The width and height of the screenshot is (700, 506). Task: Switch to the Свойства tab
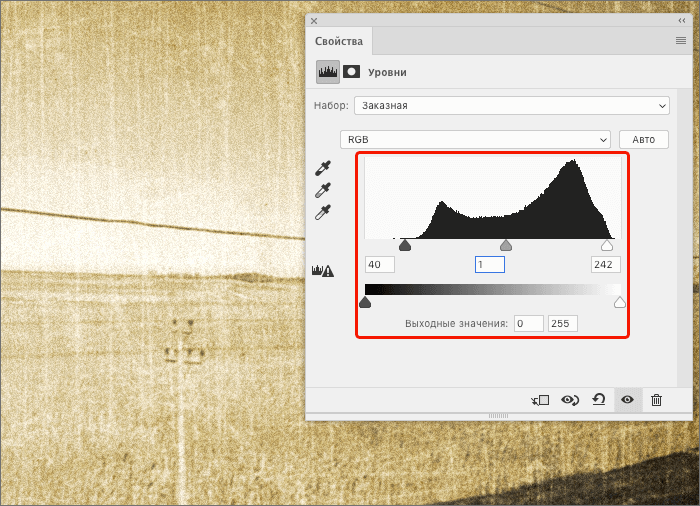[340, 42]
